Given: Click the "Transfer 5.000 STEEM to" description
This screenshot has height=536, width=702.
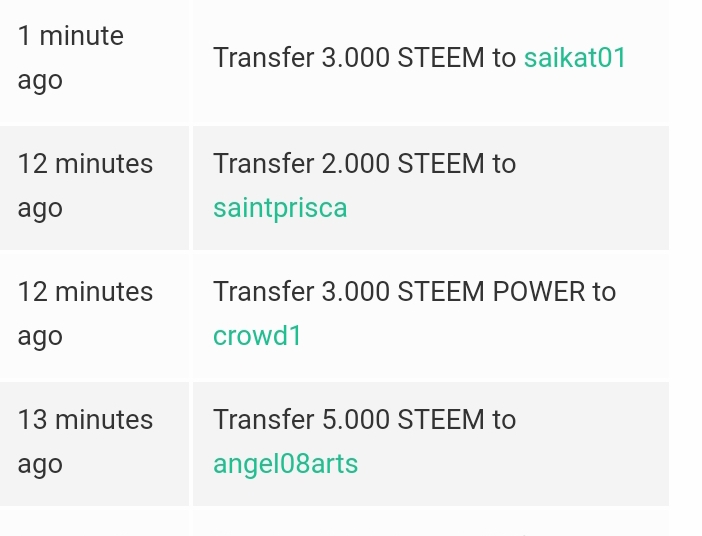Looking at the screenshot, I should (364, 420).
